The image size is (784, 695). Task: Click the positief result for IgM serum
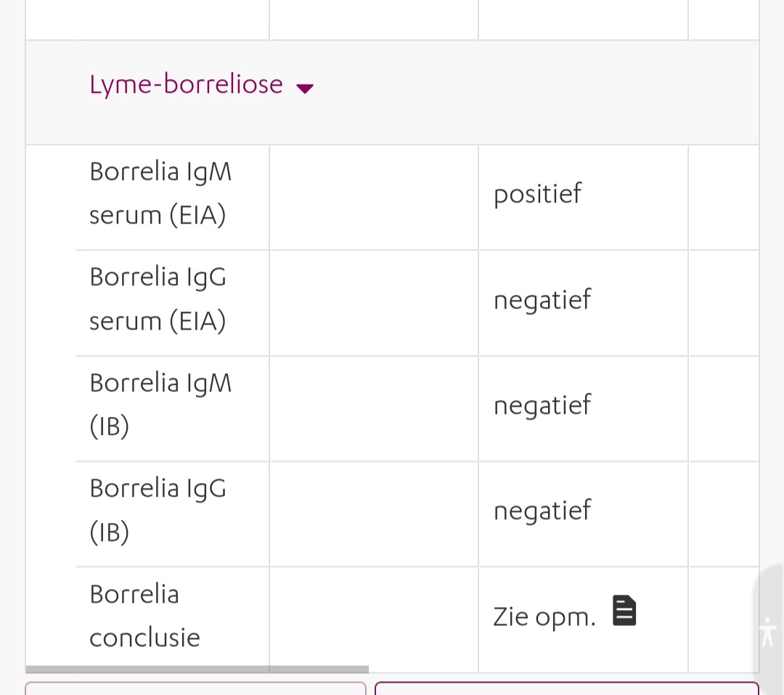tap(537, 194)
